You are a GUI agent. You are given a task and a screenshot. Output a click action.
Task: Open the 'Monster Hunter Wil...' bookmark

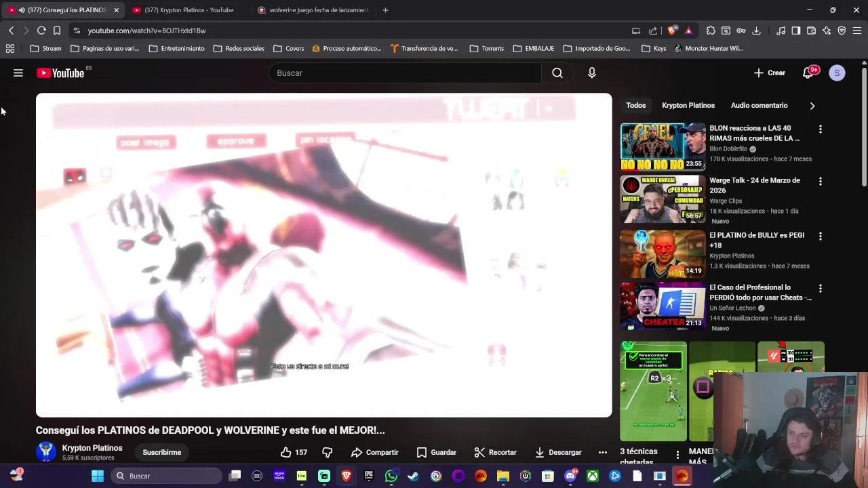tap(709, 48)
